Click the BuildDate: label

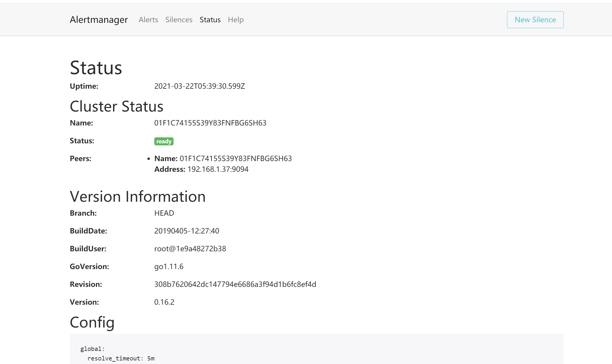pos(88,231)
